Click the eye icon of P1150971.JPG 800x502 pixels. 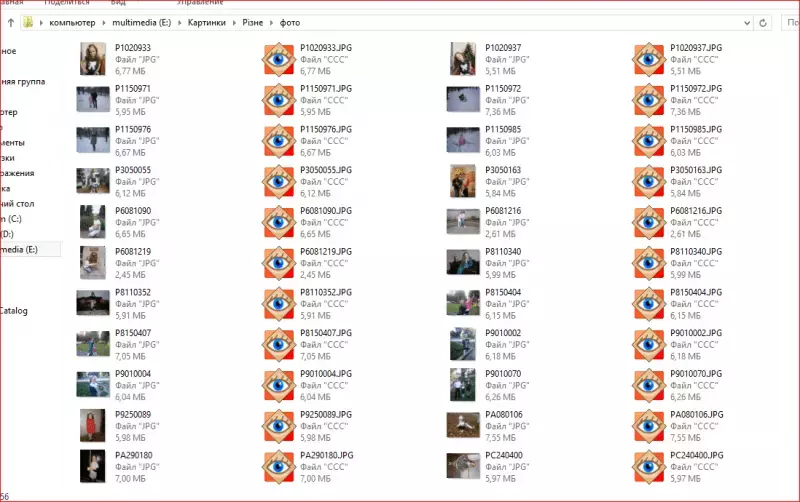pyautogui.click(x=279, y=100)
